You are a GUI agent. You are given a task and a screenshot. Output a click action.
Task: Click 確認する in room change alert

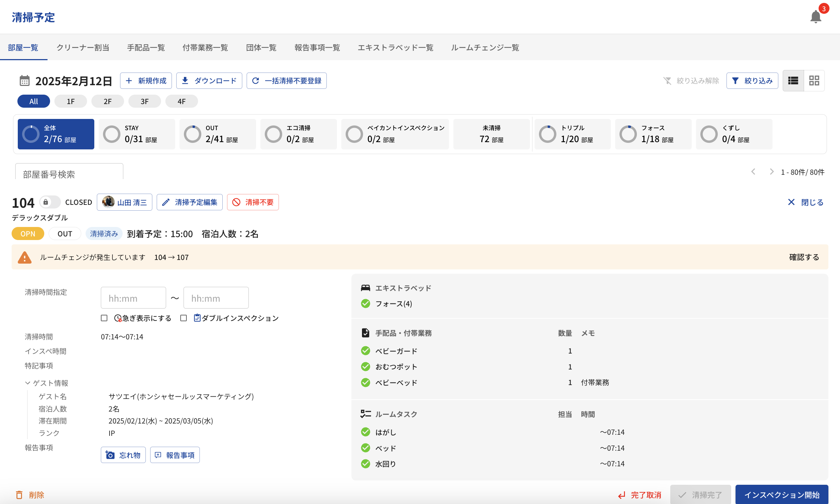click(804, 257)
